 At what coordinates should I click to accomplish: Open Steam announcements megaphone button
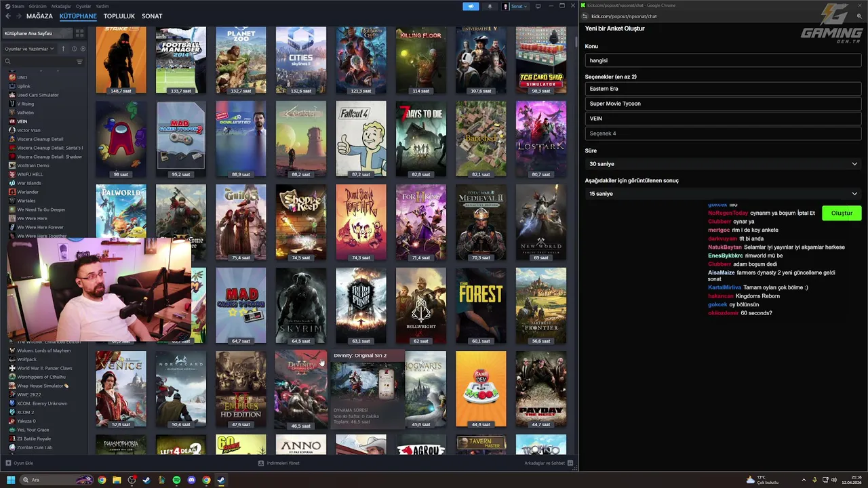pos(471,6)
